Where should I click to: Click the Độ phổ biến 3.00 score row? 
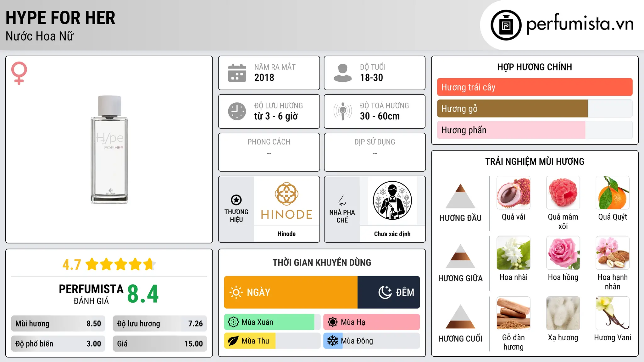point(58,344)
